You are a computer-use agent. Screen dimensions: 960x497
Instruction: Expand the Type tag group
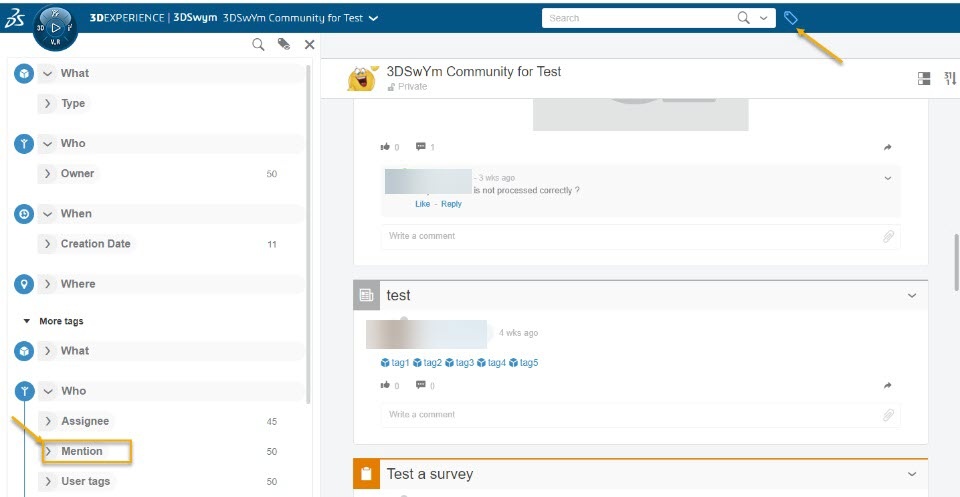point(48,103)
